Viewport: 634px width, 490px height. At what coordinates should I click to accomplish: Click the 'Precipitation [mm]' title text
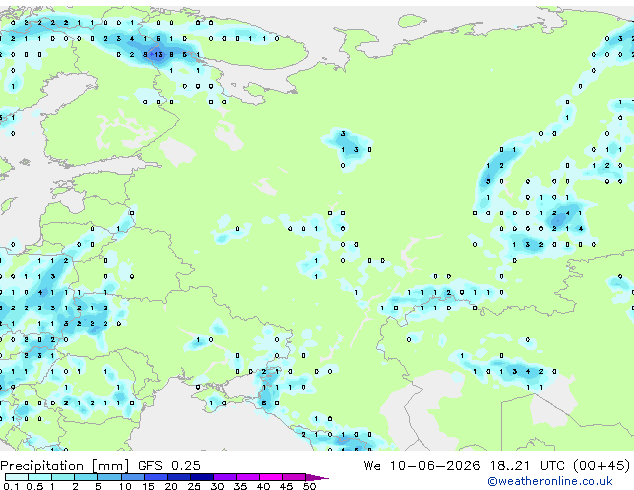(x=64, y=466)
